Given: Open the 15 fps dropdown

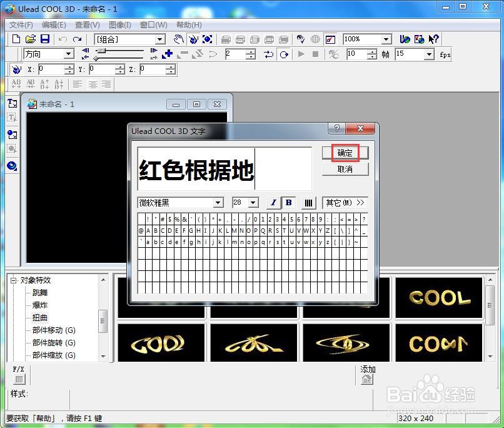Looking at the screenshot, I should coord(429,54).
